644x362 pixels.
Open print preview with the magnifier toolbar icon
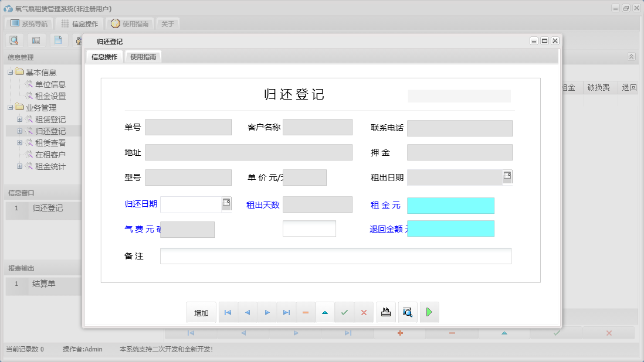(407, 312)
